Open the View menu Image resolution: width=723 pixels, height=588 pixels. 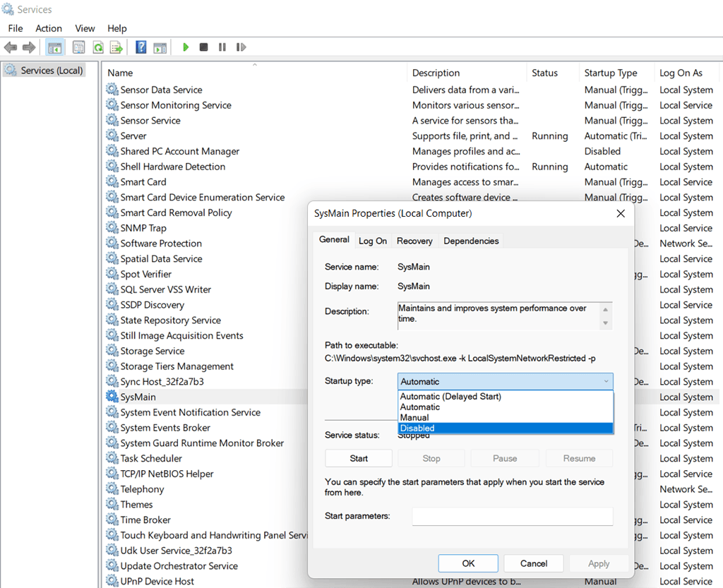(x=85, y=28)
